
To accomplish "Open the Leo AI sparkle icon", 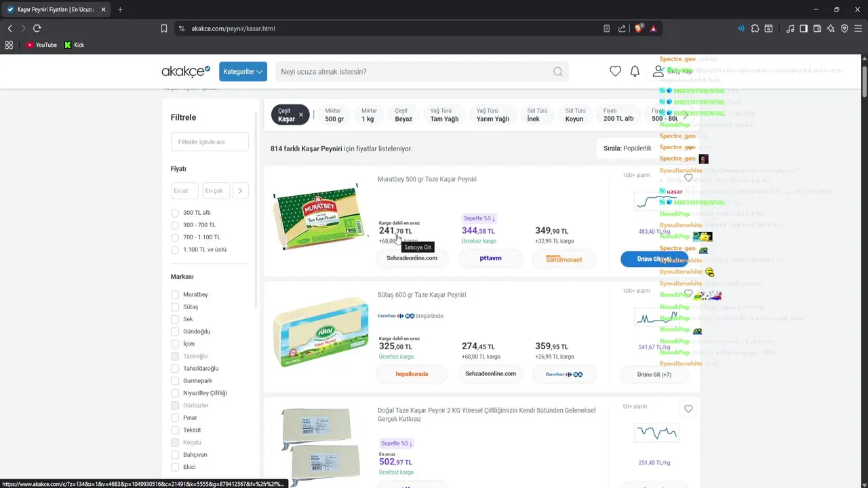I will click(831, 28).
